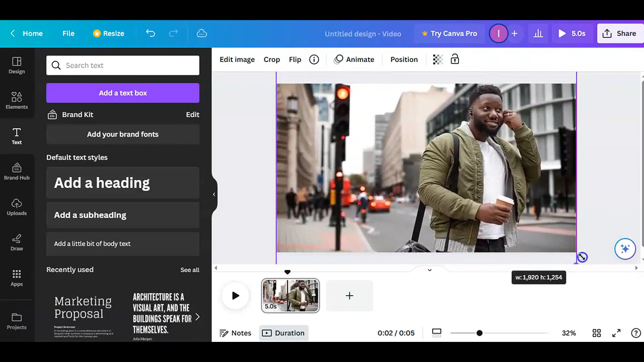Image resolution: width=644 pixels, height=362 pixels.
Task: Open the help question mark
Action: click(x=636, y=333)
